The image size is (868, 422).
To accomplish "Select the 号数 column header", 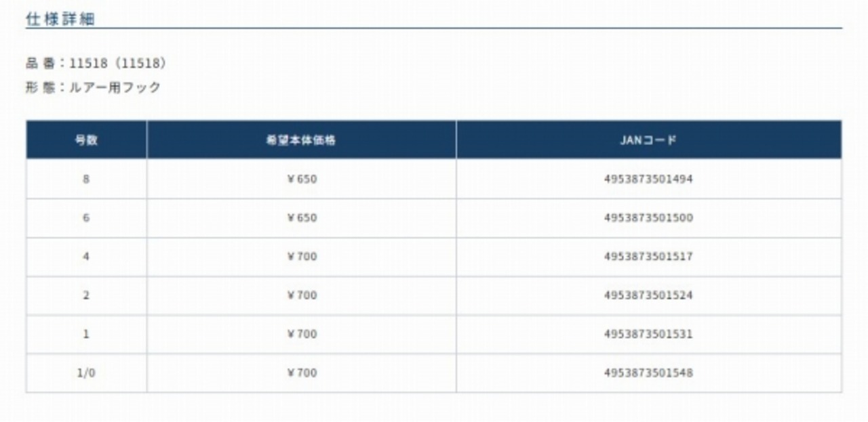I will (x=86, y=140).
